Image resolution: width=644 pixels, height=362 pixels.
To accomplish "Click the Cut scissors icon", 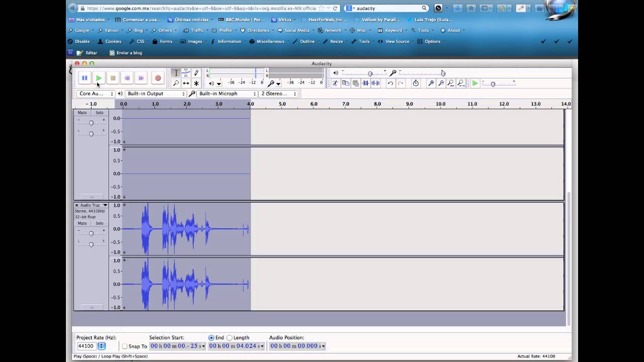I will tap(335, 83).
